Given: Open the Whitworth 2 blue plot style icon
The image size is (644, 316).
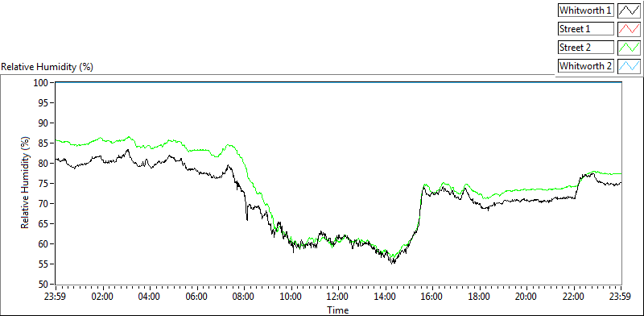Looking at the screenshot, I should 629,66.
